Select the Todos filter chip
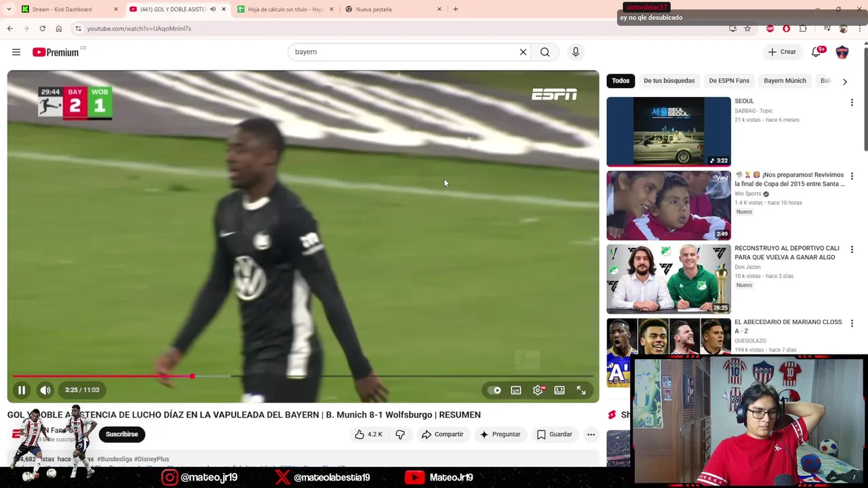868x488 pixels. coord(620,81)
